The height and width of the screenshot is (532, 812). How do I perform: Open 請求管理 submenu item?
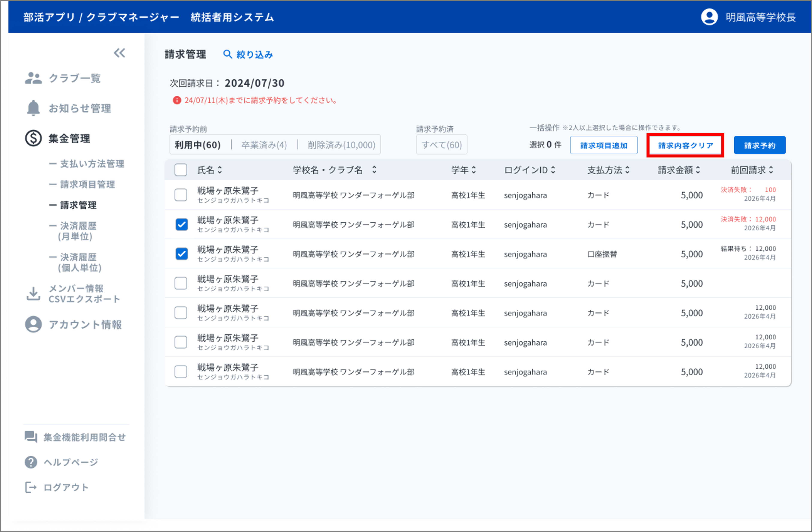73,205
